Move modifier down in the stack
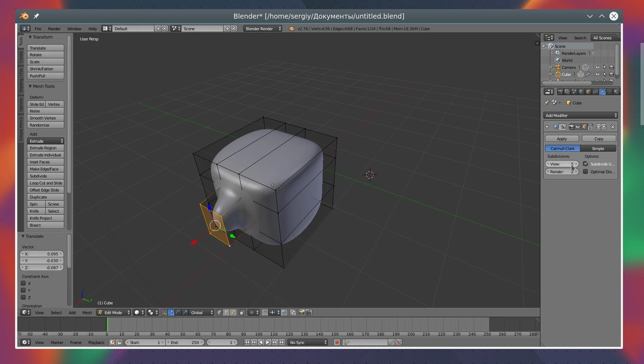The width and height of the screenshot is (644, 364). 604,127
